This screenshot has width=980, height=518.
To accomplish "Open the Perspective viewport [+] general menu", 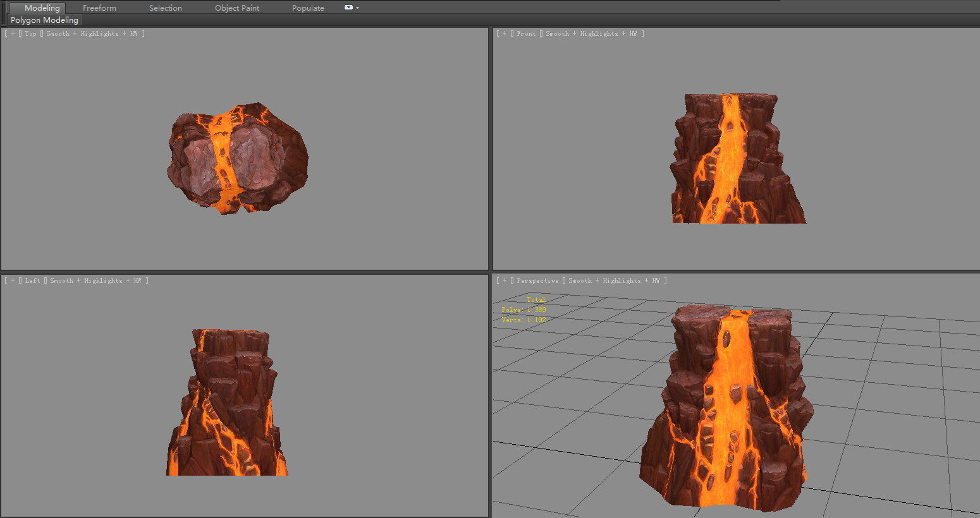I will pyautogui.click(x=505, y=280).
